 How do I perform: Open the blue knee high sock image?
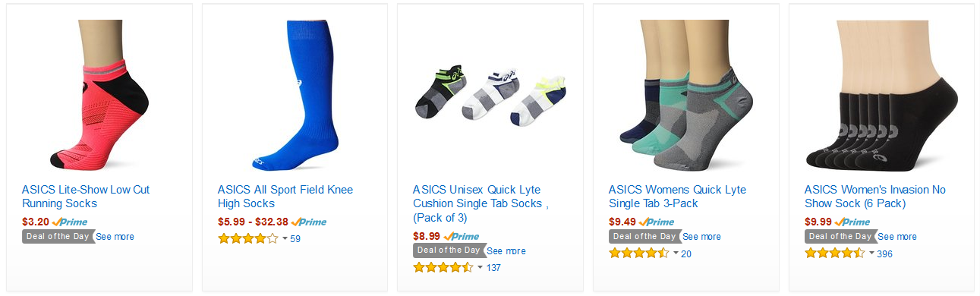tap(295, 95)
